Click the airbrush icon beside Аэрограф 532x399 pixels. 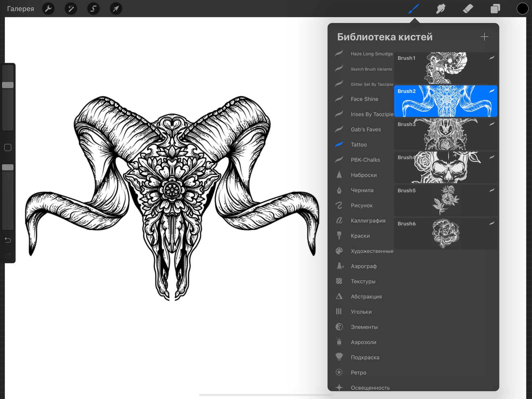340,266
